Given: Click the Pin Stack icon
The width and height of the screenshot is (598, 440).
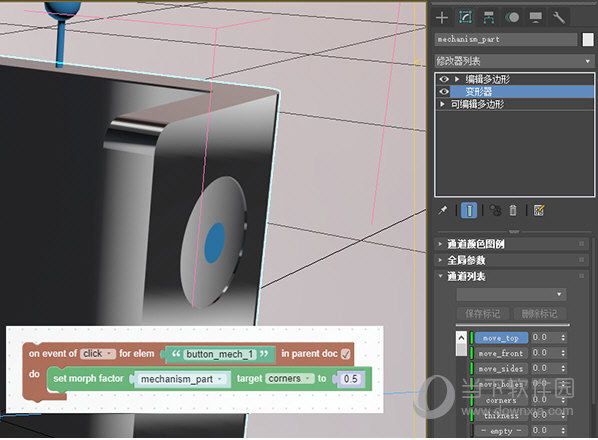Looking at the screenshot, I should pos(443,210).
